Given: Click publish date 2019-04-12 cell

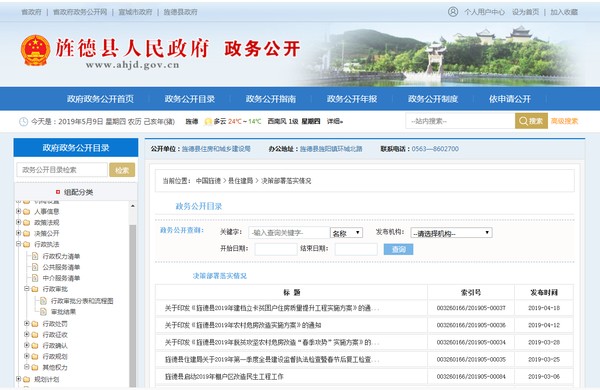Looking at the screenshot, I should [x=544, y=325].
